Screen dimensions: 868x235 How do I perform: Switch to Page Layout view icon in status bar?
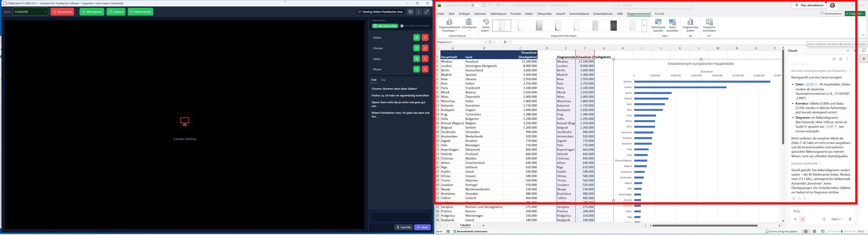coord(814,232)
